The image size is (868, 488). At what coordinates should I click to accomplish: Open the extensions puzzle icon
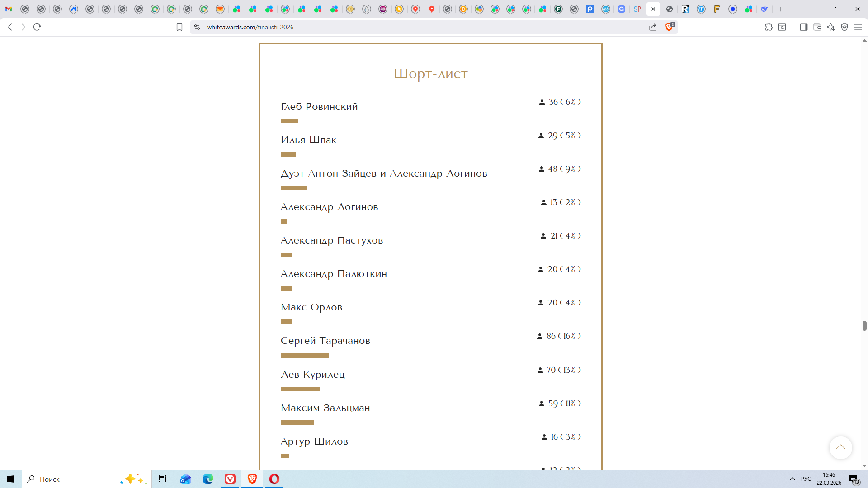point(769,27)
